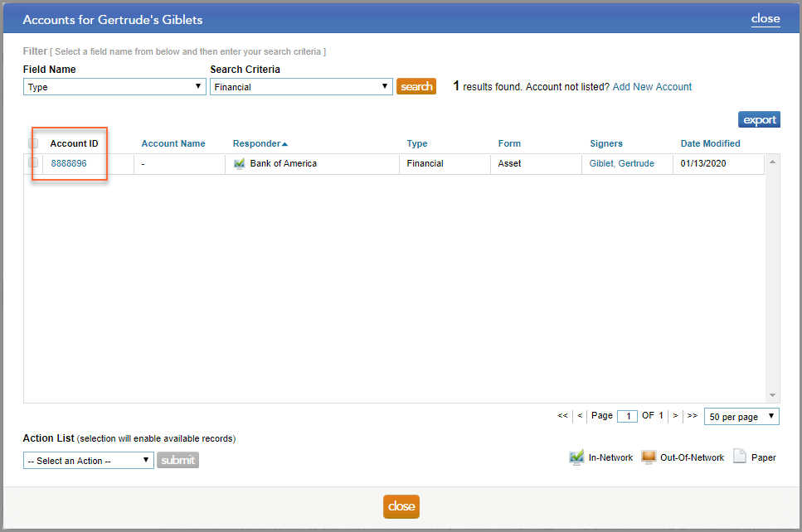802x532 pixels.
Task: Sort by the Responder column header
Action: click(x=257, y=143)
